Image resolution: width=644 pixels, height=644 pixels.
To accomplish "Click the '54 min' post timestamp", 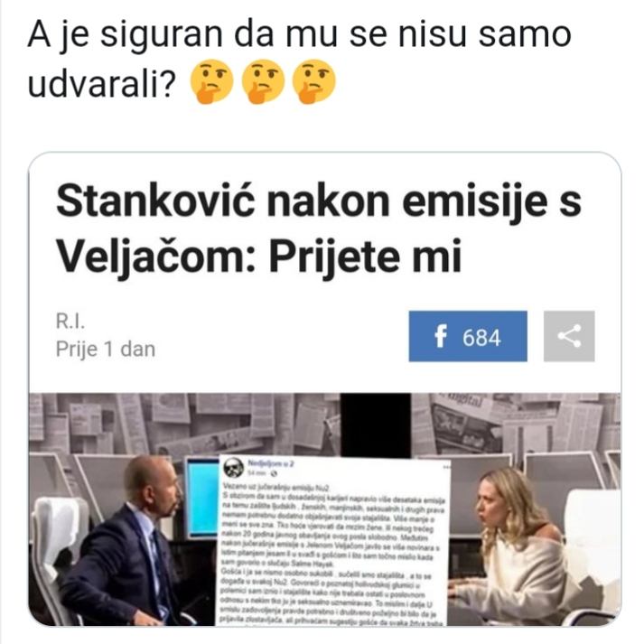I will coord(257,473).
